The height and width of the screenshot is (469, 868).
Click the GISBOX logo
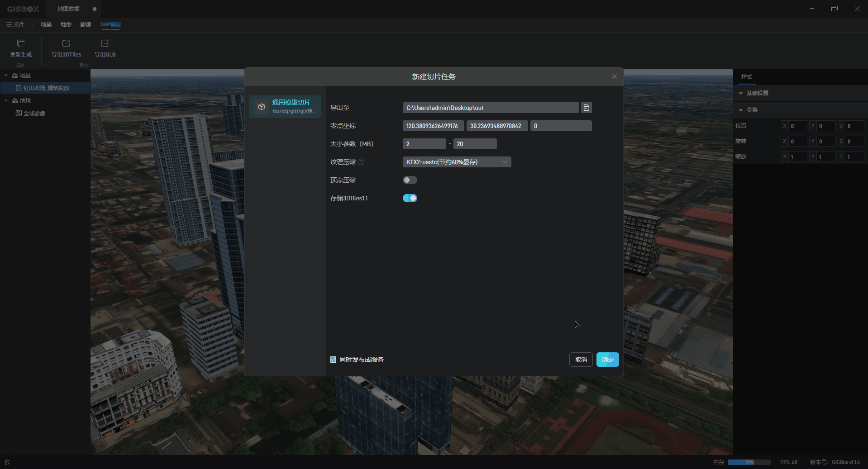(23, 9)
